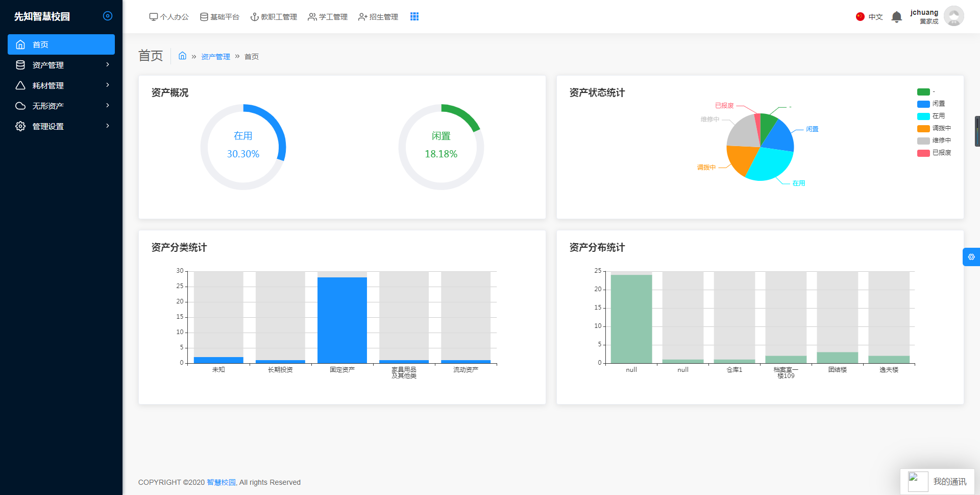Expand the 耗材管理 submenu arrow
This screenshot has width=980, height=495.
(108, 85)
